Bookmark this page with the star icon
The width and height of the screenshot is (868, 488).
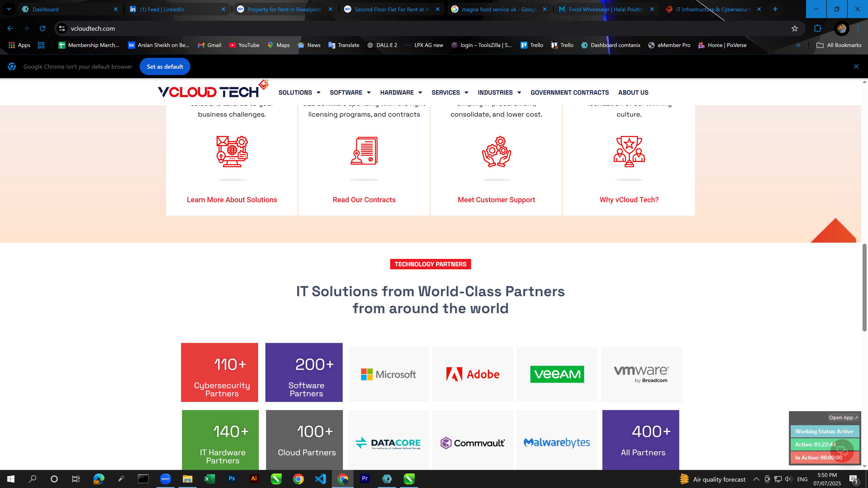tap(795, 29)
